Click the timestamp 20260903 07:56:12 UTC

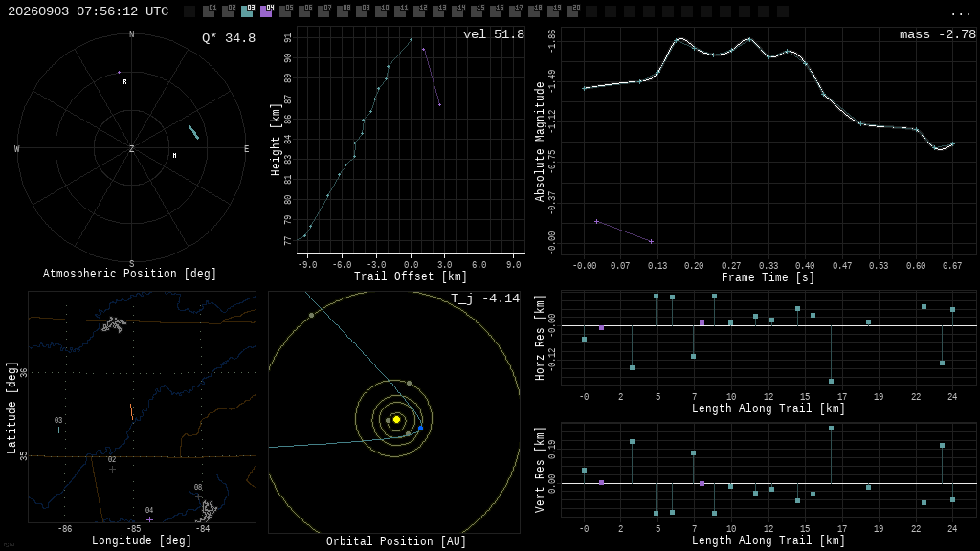click(x=88, y=11)
